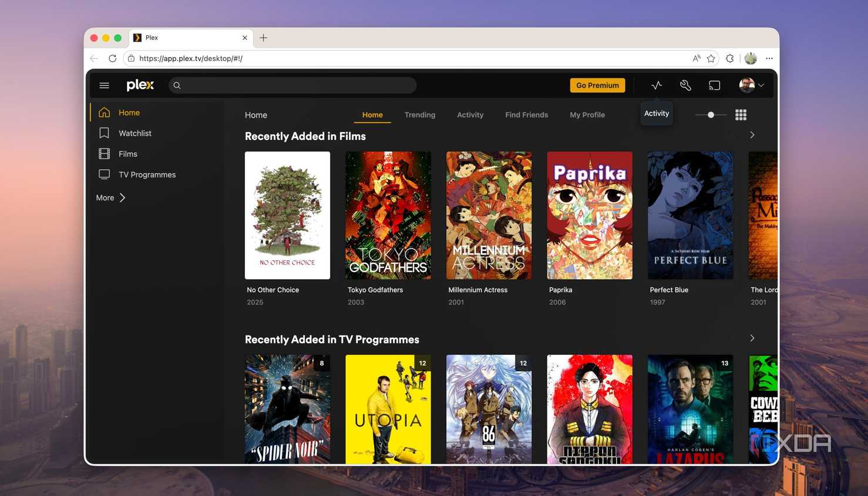Expand the More section in the sidebar
868x496 pixels.
click(x=111, y=197)
